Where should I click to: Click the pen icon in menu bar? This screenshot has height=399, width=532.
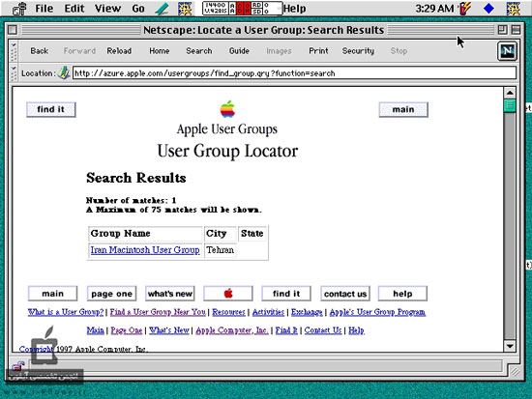[x=162, y=9]
